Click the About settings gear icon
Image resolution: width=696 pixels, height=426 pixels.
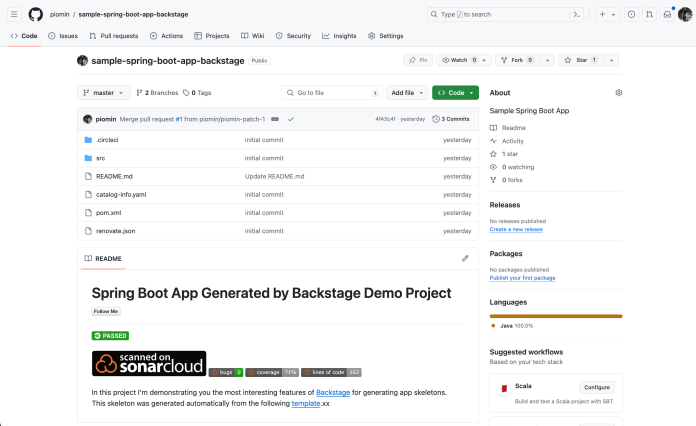point(619,92)
